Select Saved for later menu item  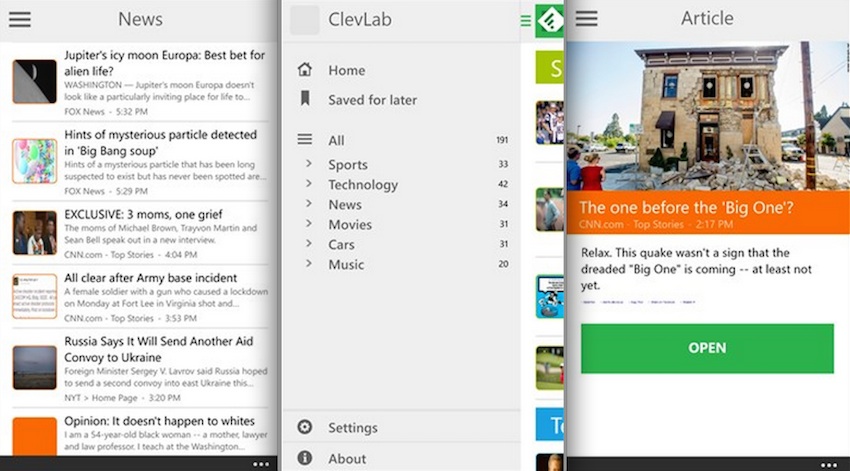click(372, 100)
